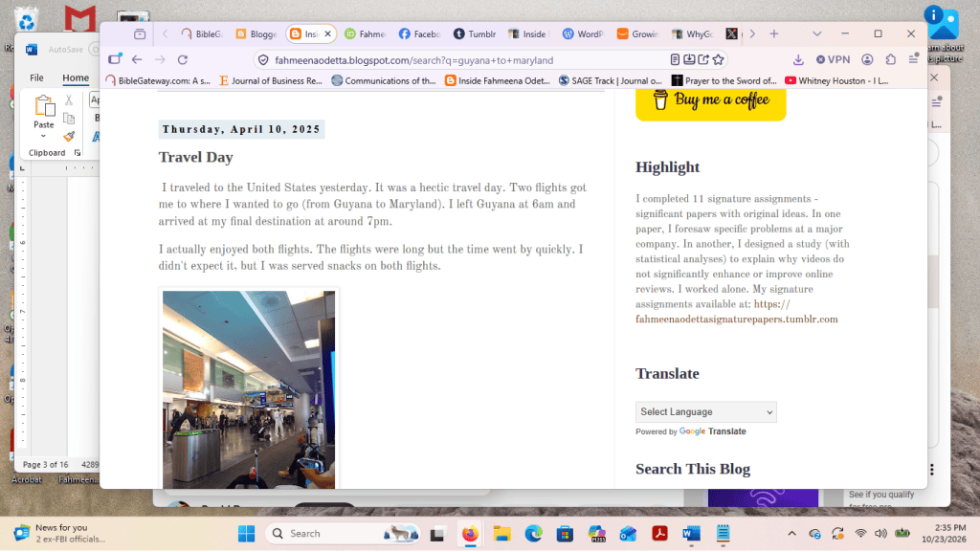
Task: Switch to the BibleGateway tab
Action: coord(201,33)
